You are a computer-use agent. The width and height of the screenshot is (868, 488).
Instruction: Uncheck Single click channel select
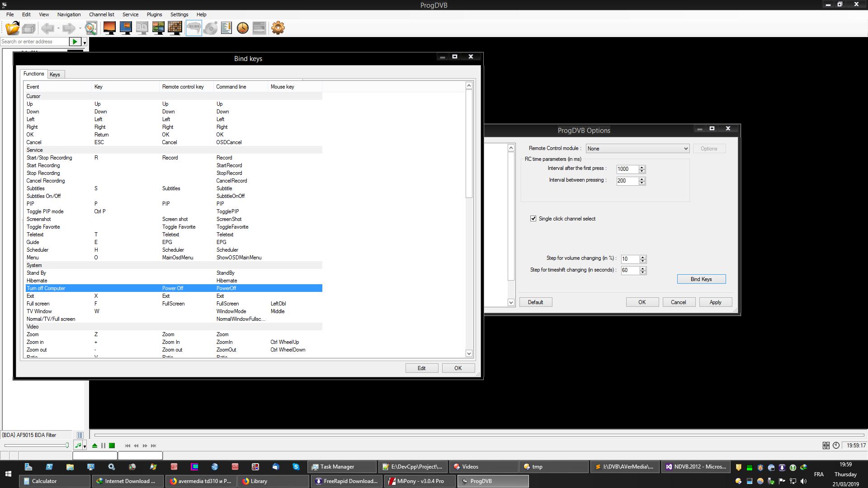pyautogui.click(x=533, y=219)
